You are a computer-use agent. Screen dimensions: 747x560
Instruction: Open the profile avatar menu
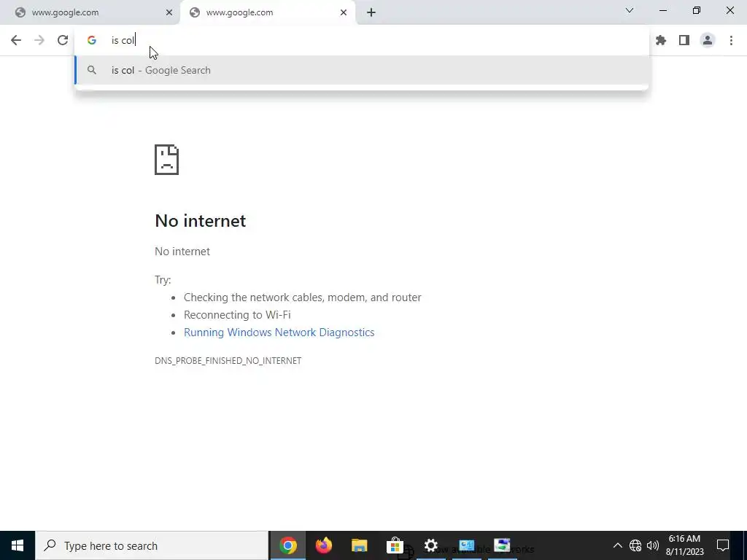[708, 40]
